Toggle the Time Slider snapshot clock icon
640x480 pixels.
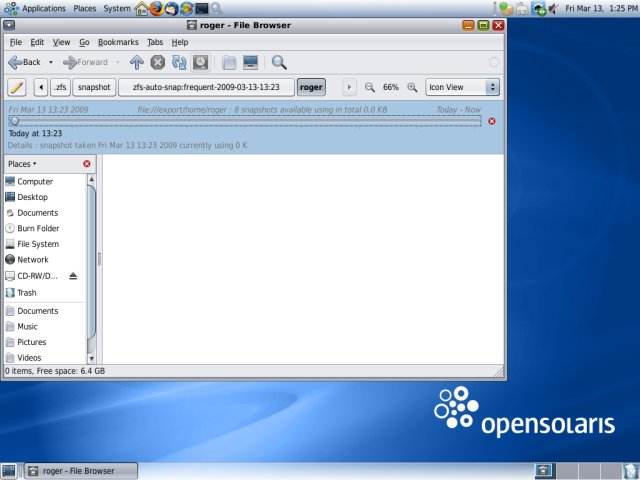pos(200,62)
